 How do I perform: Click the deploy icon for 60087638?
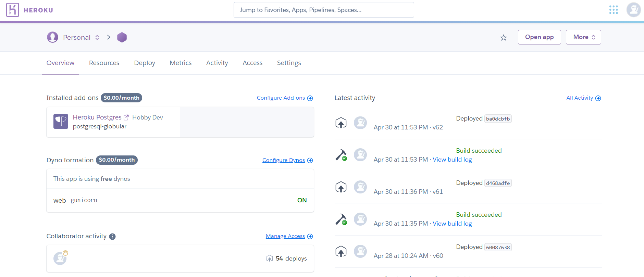tap(341, 251)
